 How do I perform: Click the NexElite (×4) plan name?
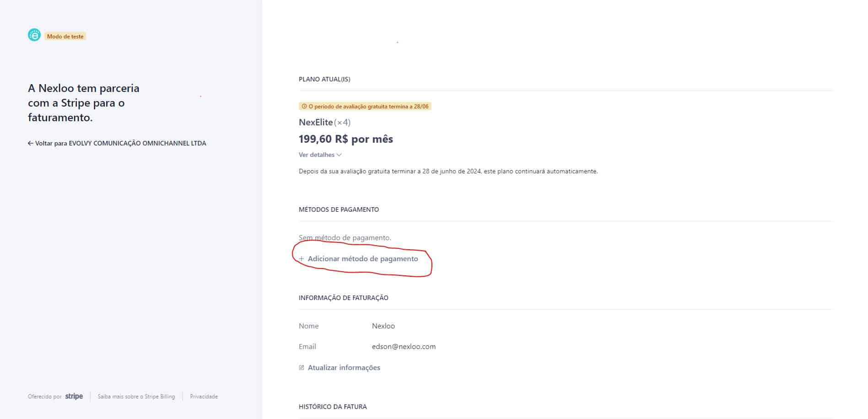coord(325,123)
